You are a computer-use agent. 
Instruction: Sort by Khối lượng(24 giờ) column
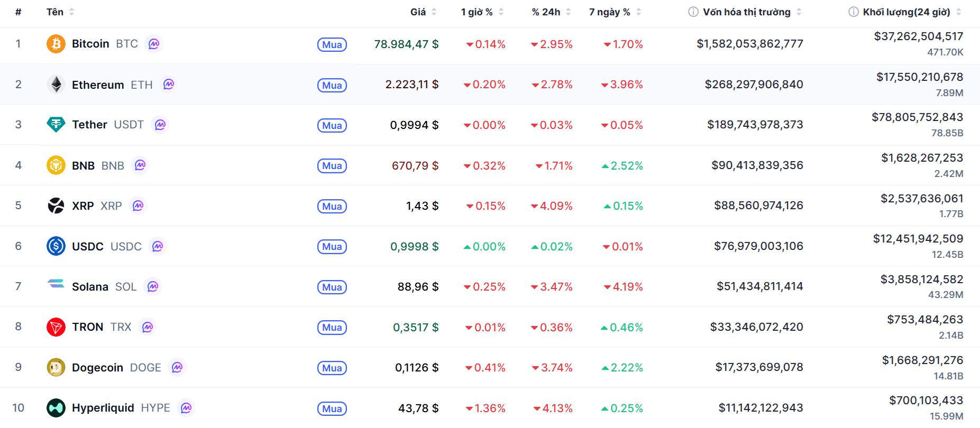pos(912,12)
